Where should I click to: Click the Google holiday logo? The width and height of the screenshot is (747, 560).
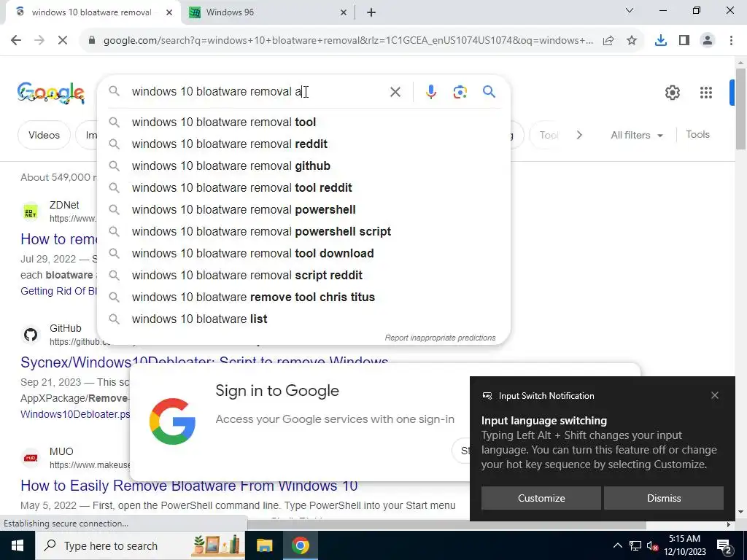(x=51, y=93)
